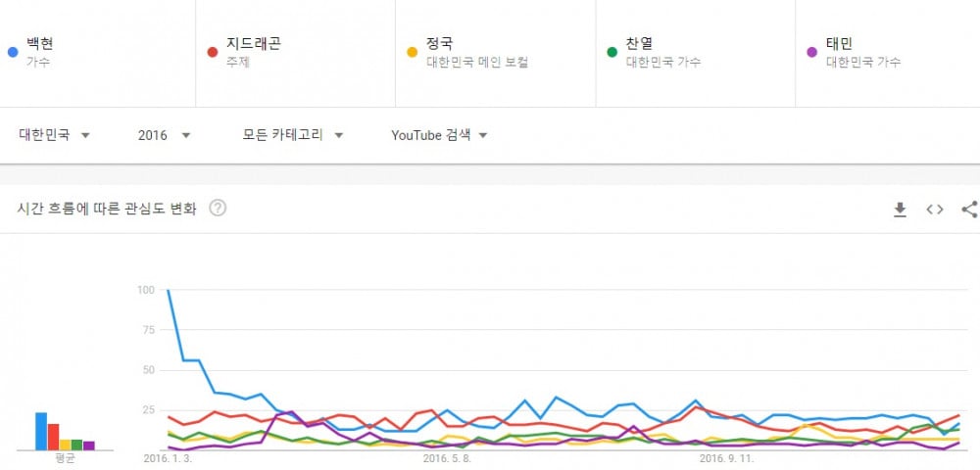Open the embed code icon
Viewport: 980px width, 470px height.
(934, 210)
